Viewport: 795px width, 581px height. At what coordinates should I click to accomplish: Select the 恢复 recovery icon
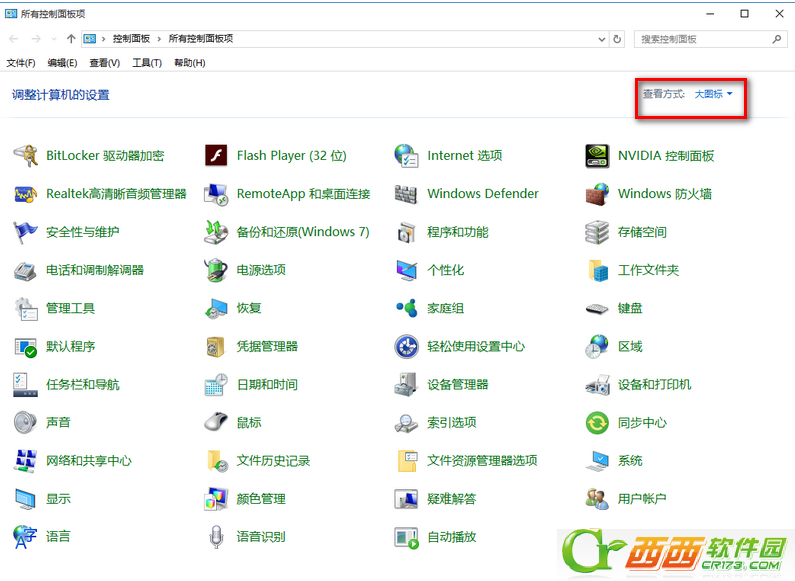coord(216,308)
